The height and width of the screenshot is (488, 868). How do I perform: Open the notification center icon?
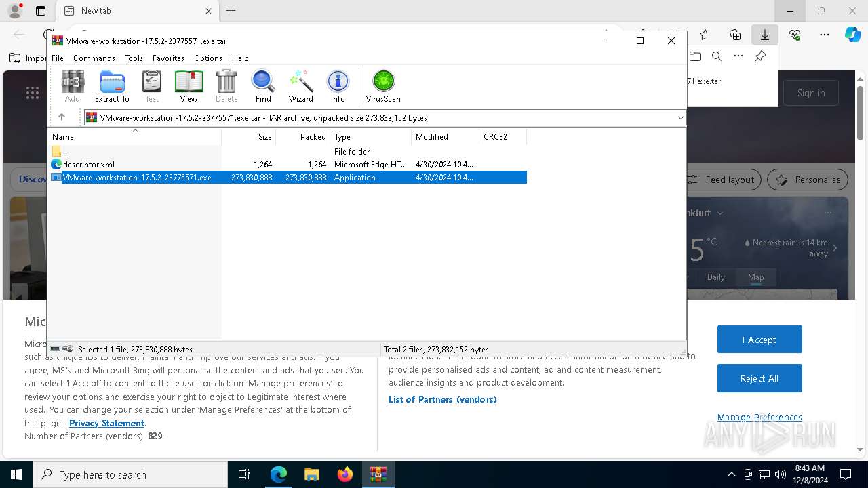tap(846, 474)
